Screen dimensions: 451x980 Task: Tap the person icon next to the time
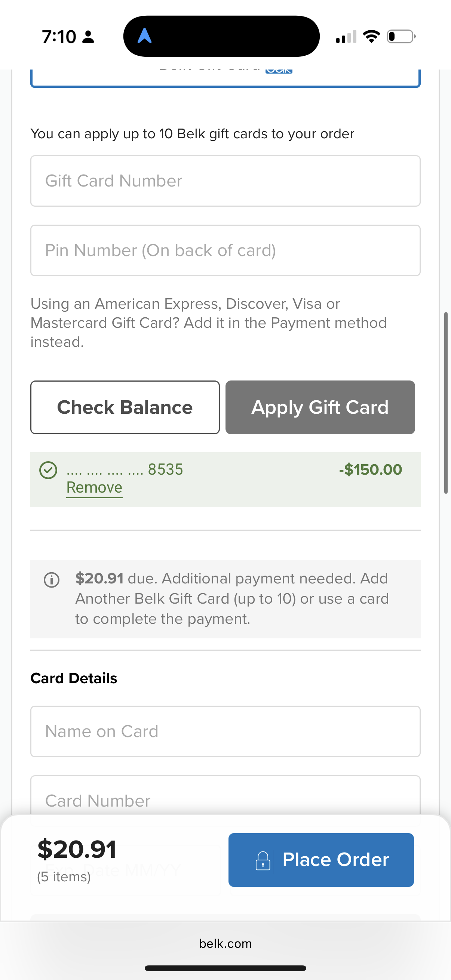(88, 37)
